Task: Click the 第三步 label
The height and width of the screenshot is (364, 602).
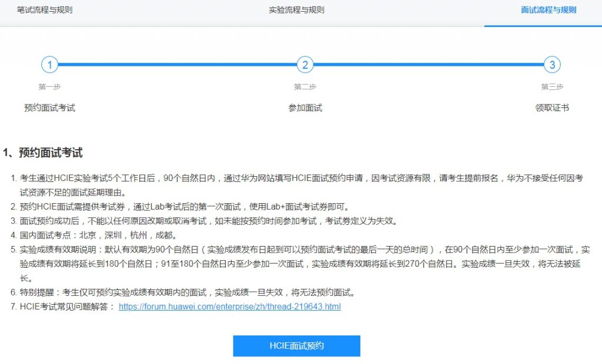Action: click(x=552, y=87)
